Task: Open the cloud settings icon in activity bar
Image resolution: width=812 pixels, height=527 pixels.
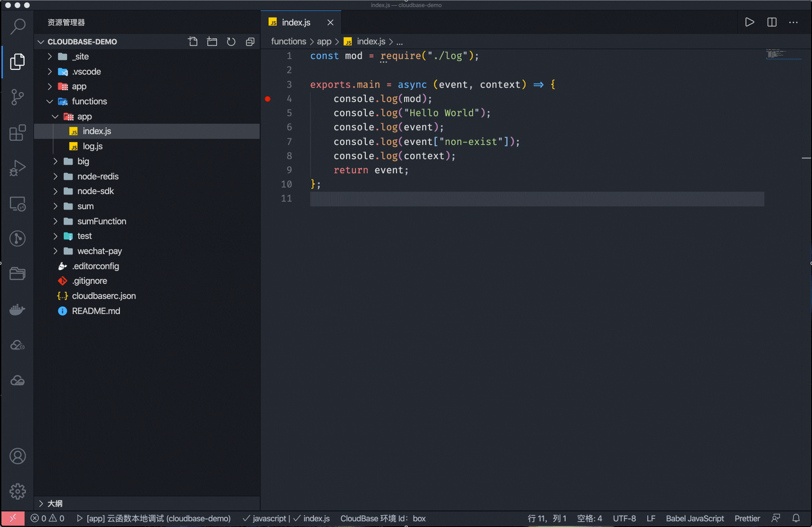Action: [17, 345]
